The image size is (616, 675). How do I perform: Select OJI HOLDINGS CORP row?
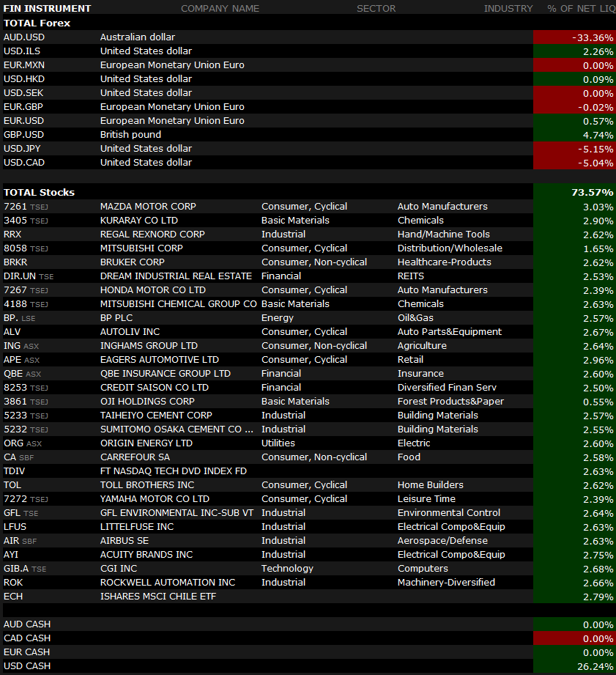click(x=308, y=402)
